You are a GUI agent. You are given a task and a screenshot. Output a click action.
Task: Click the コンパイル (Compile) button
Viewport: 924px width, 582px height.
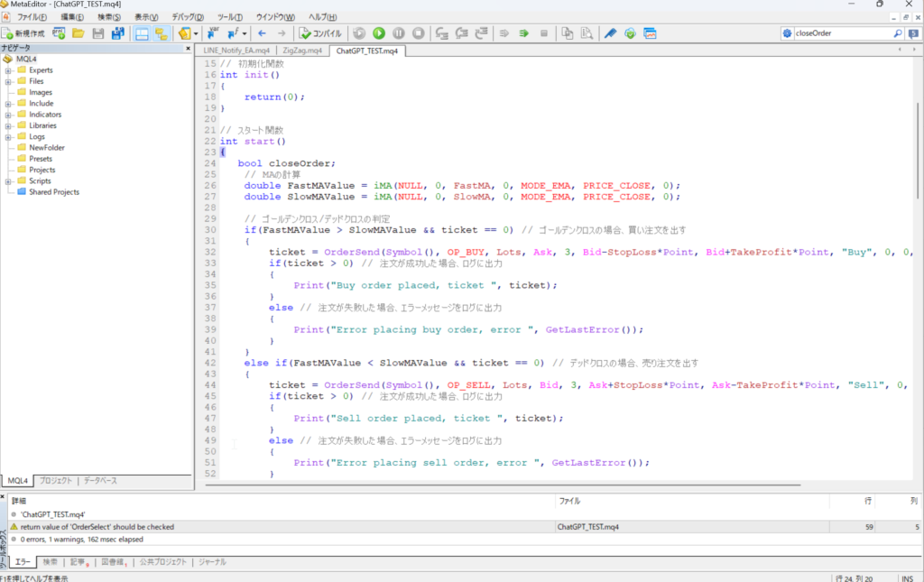(x=320, y=33)
